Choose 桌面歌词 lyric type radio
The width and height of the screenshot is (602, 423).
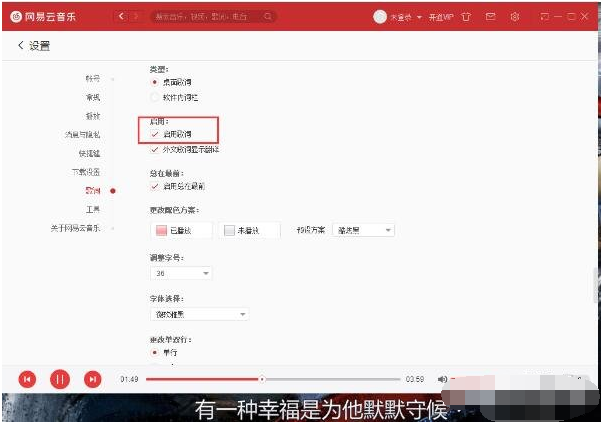coord(154,82)
